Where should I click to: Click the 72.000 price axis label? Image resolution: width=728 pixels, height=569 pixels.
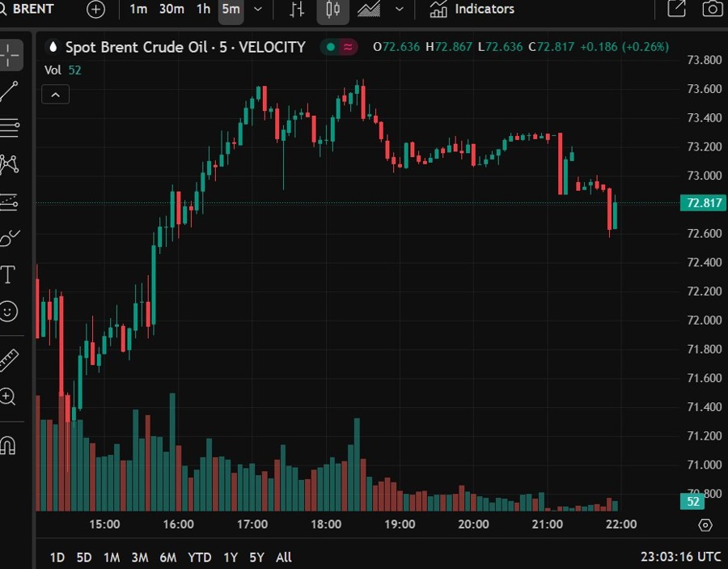coord(704,320)
